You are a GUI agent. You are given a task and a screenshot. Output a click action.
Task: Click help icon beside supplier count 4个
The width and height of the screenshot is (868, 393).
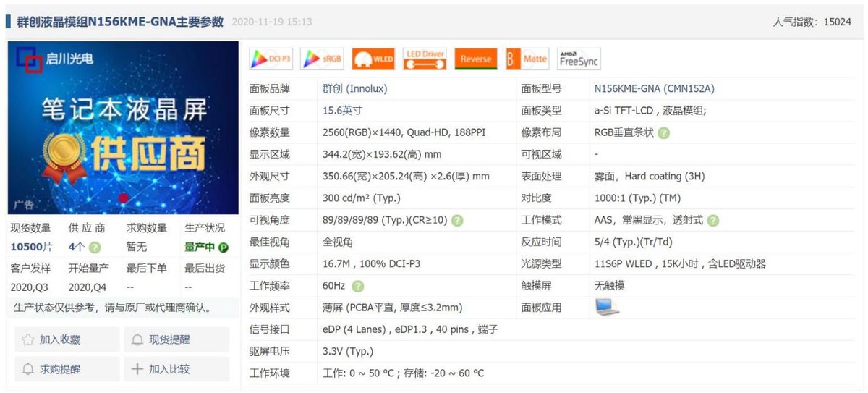(94, 248)
